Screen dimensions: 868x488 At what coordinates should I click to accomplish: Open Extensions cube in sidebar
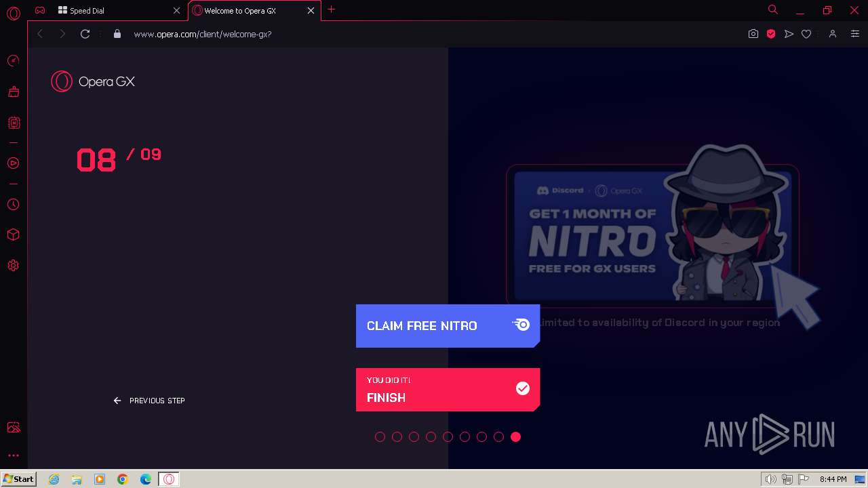pos(14,235)
